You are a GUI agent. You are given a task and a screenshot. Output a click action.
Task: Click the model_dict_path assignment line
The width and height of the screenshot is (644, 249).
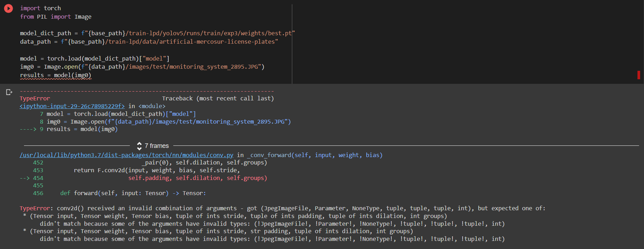(x=157, y=33)
